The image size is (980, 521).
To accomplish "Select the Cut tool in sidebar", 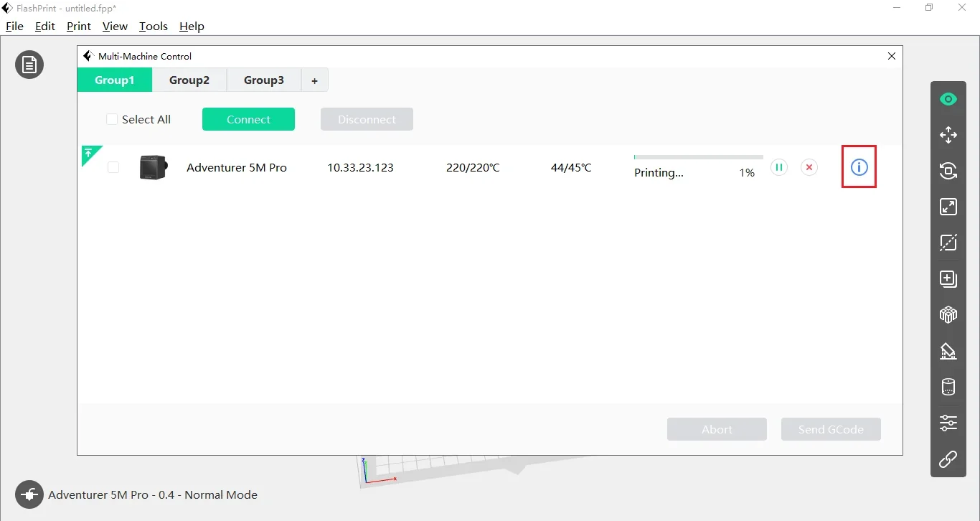I will coord(948,243).
